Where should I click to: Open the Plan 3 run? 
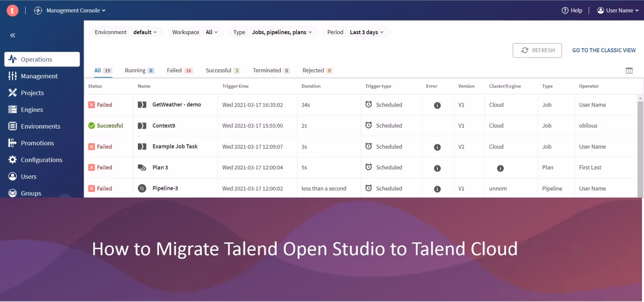tap(160, 167)
